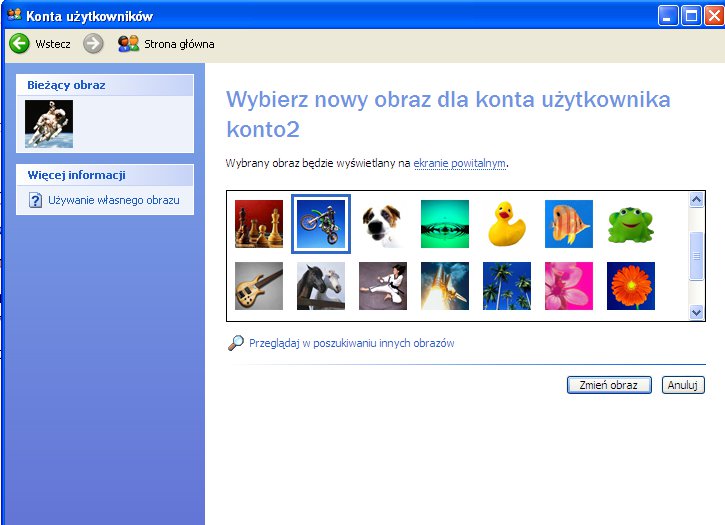Choose the green frog picture

(631, 224)
